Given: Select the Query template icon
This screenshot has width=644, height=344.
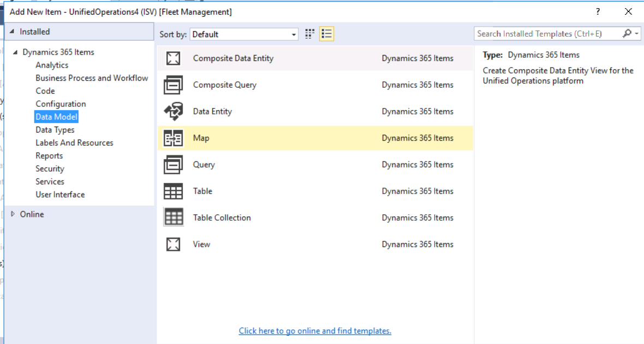Looking at the screenshot, I should (173, 165).
